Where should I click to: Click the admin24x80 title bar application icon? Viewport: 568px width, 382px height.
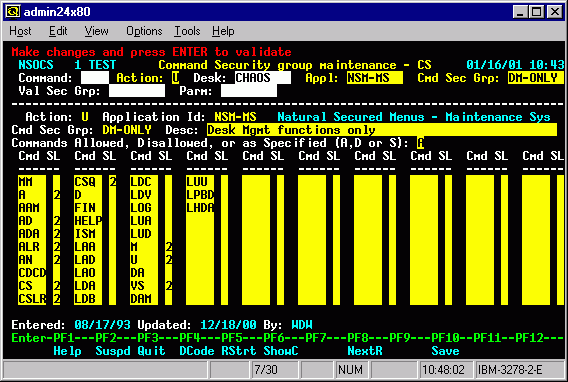point(12,12)
